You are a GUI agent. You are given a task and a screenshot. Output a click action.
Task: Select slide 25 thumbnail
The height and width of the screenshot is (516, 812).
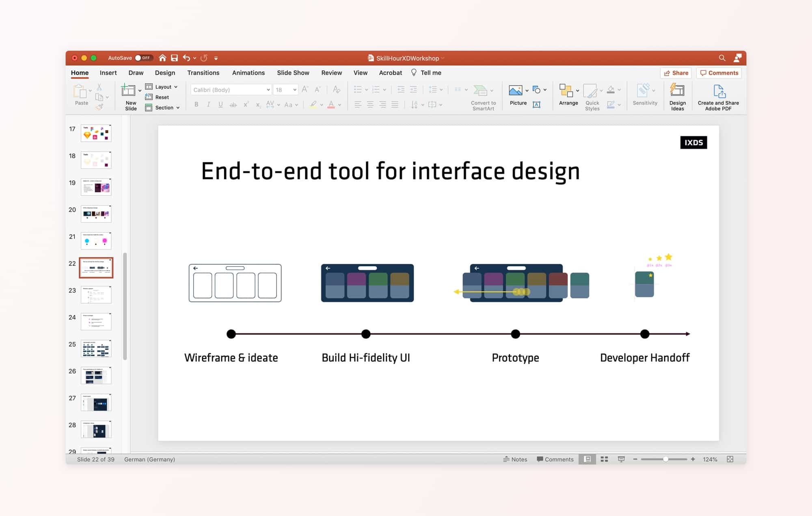96,348
